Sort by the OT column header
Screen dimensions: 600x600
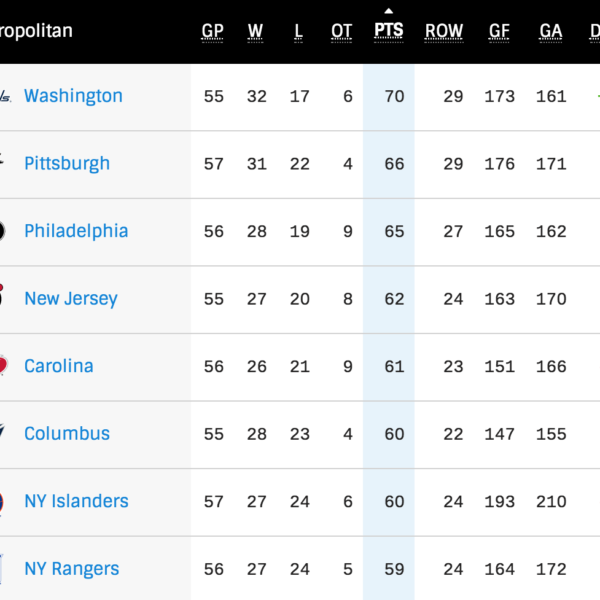(x=342, y=31)
